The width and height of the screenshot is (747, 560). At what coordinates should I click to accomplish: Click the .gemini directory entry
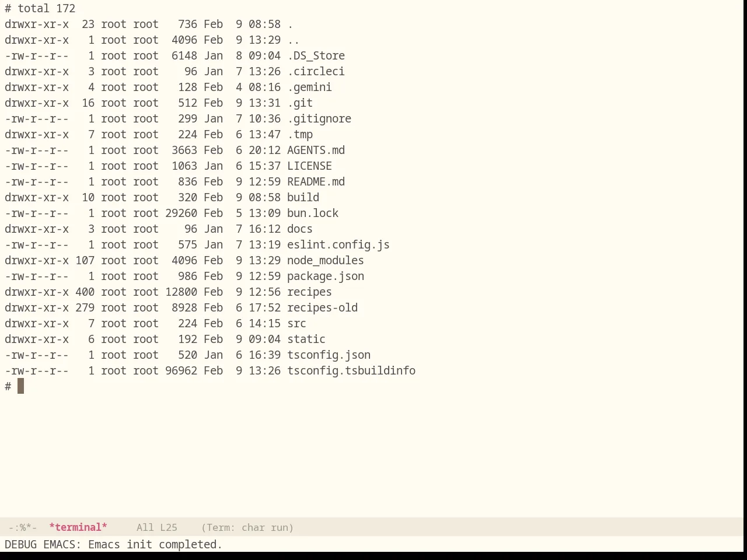tap(309, 87)
